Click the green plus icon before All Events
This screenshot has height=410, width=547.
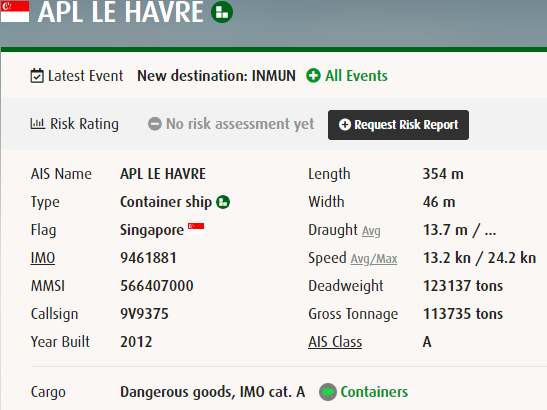click(x=313, y=76)
